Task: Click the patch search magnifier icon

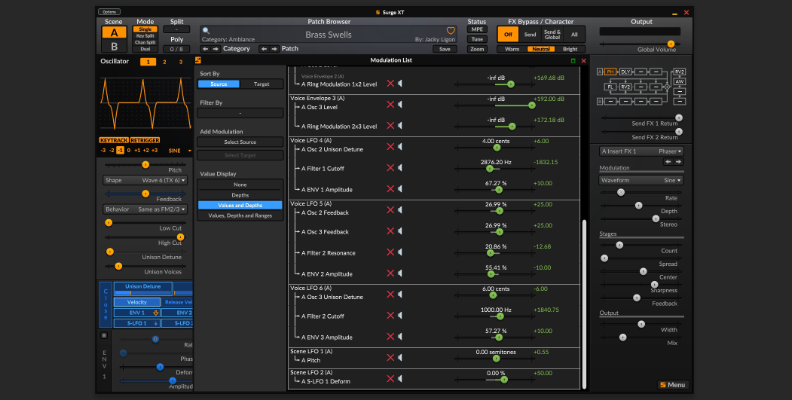Action: coord(207,31)
